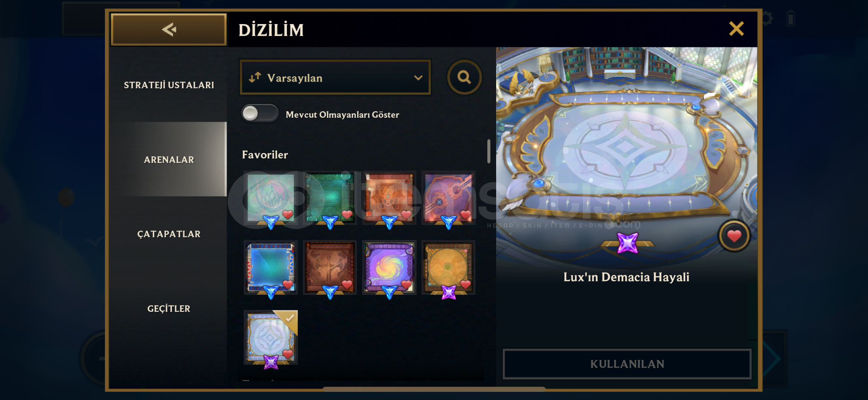868x400 pixels.
Task: Open the arena search magnifier icon
Action: click(x=464, y=77)
